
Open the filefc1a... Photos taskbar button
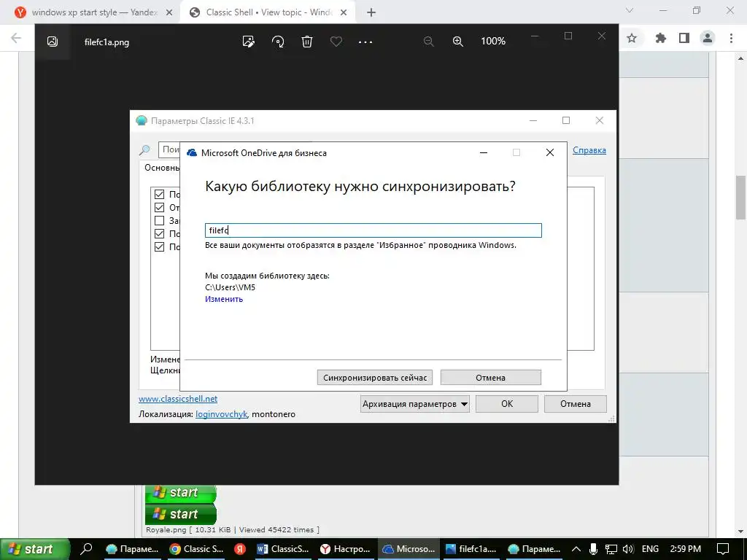coord(471,549)
